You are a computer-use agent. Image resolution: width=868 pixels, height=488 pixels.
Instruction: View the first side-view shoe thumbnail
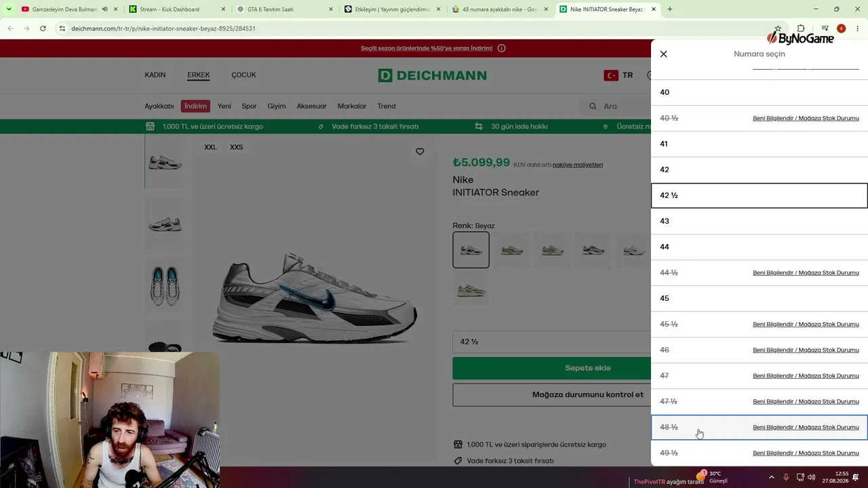(x=164, y=162)
